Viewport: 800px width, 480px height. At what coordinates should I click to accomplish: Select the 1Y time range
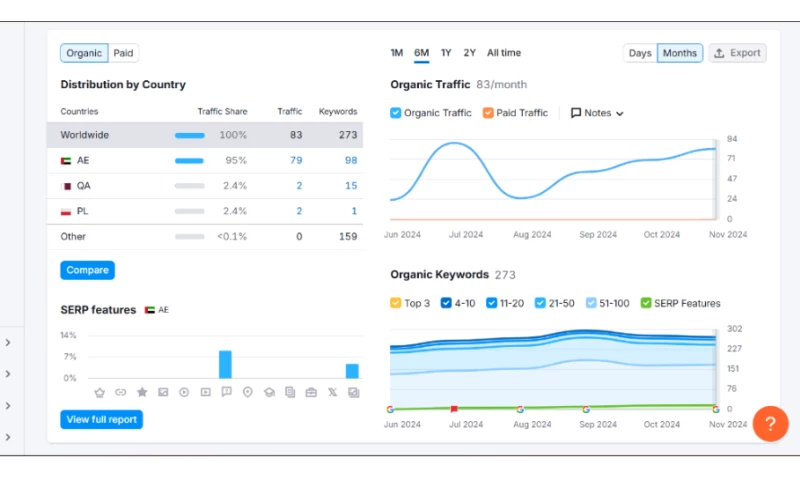[446, 53]
